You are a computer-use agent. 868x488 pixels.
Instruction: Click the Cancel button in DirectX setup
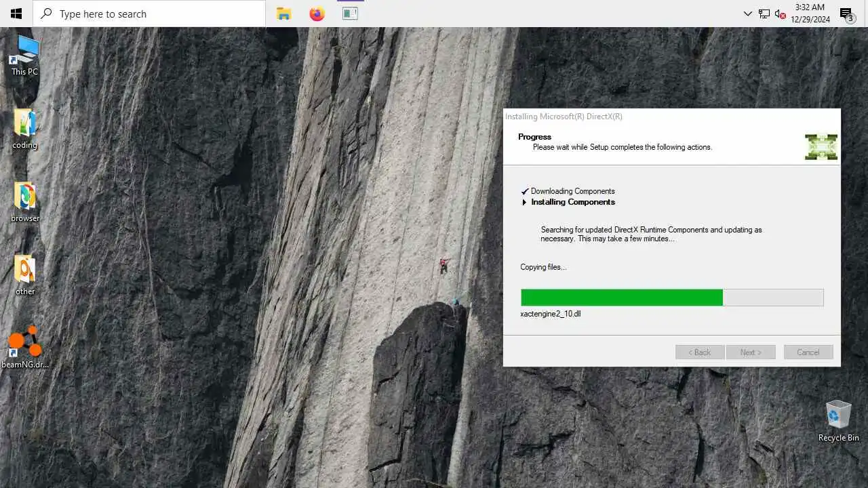808,352
